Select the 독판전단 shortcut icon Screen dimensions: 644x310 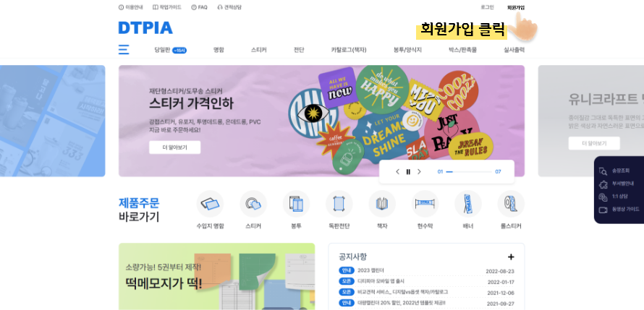pyautogui.click(x=339, y=204)
